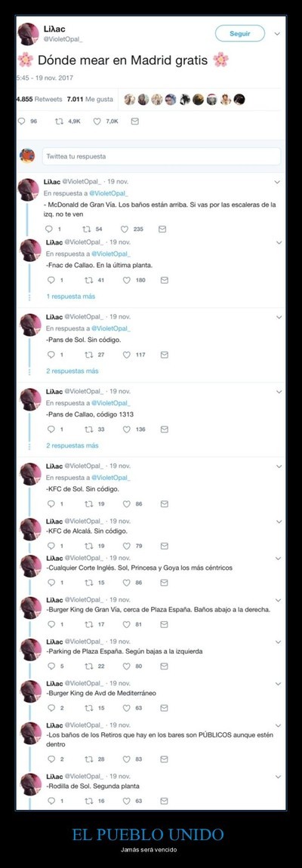The image size is (302, 868).
Task: Expand '2 respuestas más' under Pans de Sol
Action: 72,371
